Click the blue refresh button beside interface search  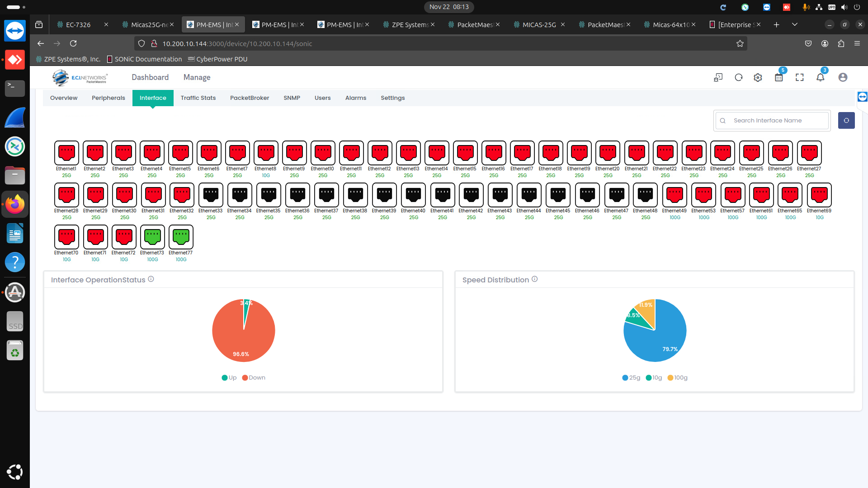[846, 120]
